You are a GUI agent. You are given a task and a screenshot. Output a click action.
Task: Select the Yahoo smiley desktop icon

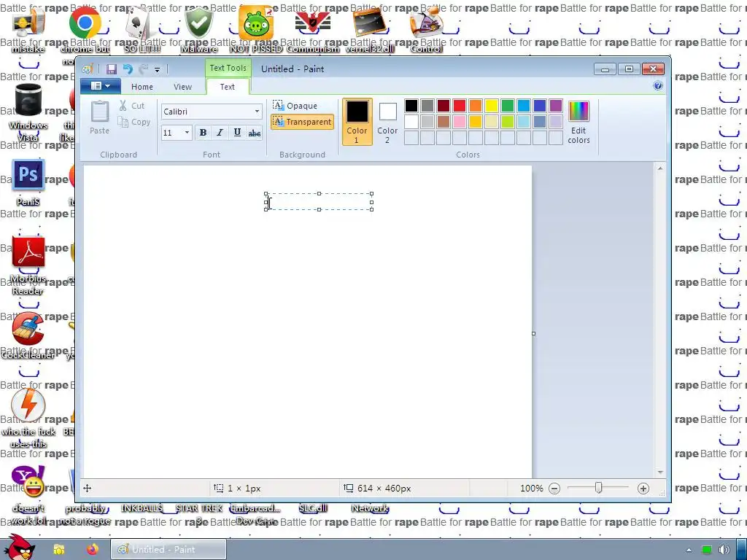coord(28,481)
